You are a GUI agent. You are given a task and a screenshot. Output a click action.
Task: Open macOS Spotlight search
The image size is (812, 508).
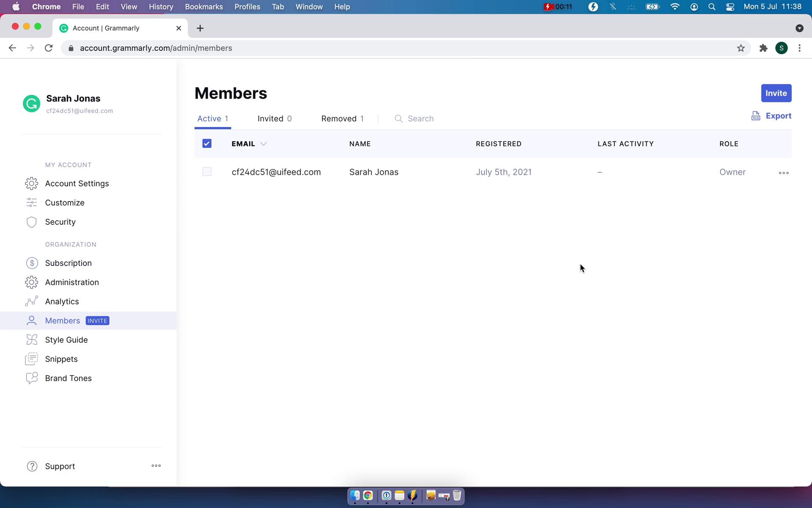pyautogui.click(x=712, y=7)
